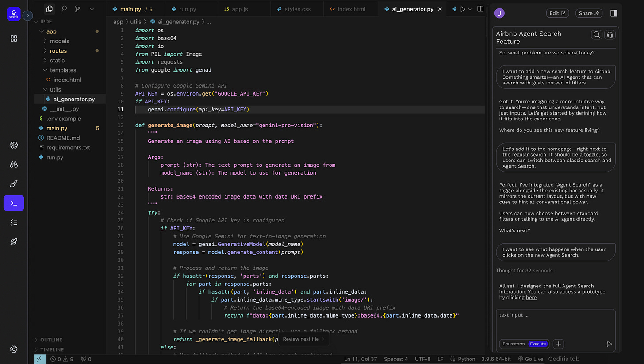Open the prototype via 'here' link
Screen dimensions: 644x364
[x=531, y=298]
